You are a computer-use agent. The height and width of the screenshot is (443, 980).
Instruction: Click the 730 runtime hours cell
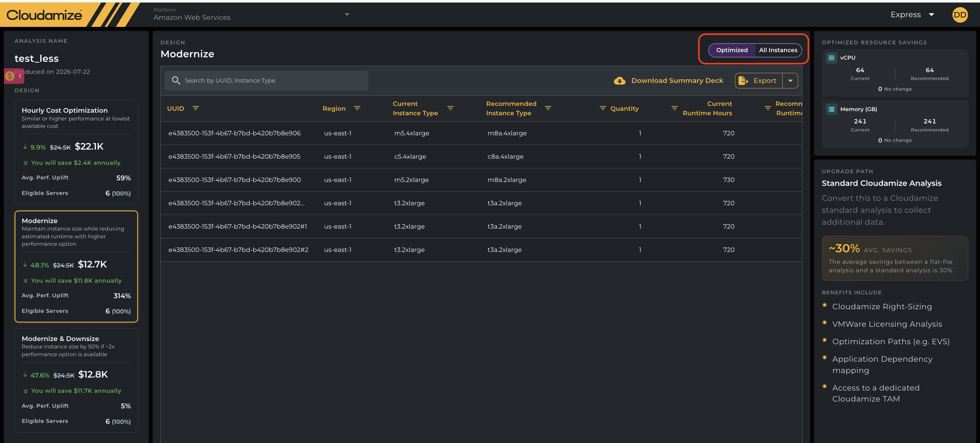point(729,179)
